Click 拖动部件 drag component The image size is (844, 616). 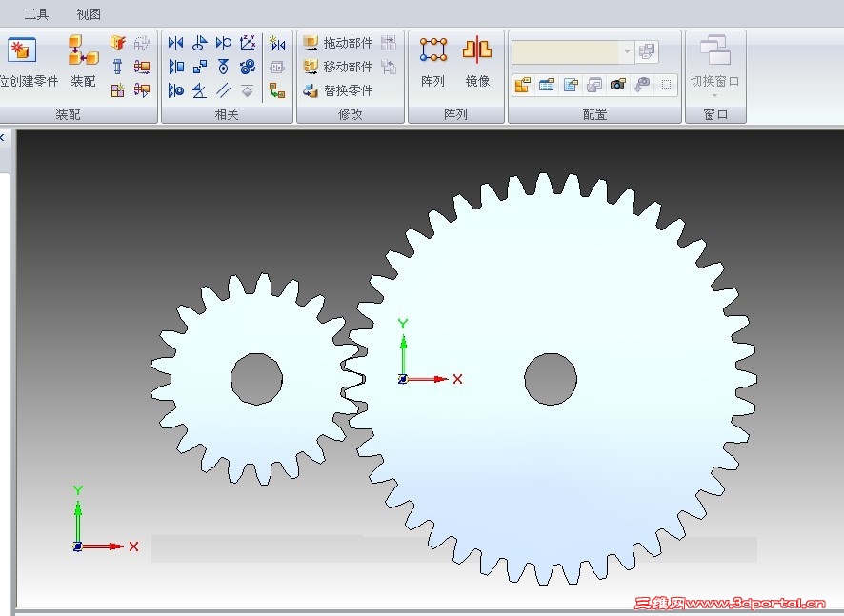tap(337, 43)
